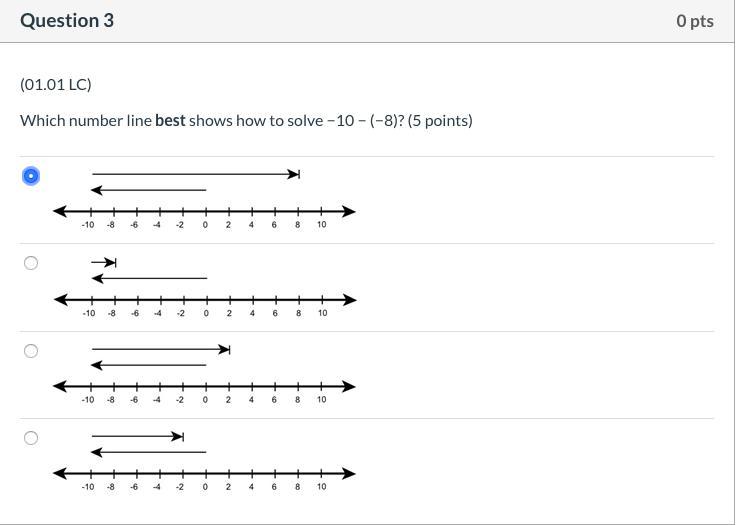This screenshot has width=736, height=525.
Task: Click the 10 label on the last number line
Action: (x=322, y=487)
